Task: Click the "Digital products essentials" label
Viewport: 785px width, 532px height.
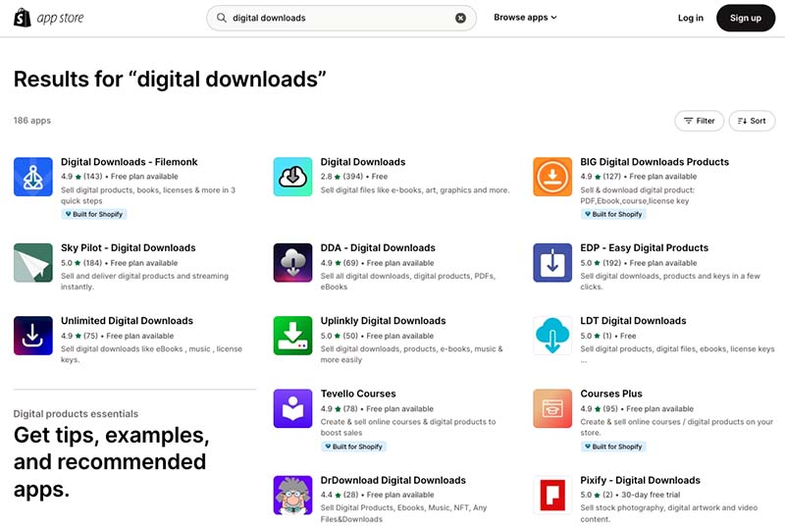Action: [x=76, y=414]
